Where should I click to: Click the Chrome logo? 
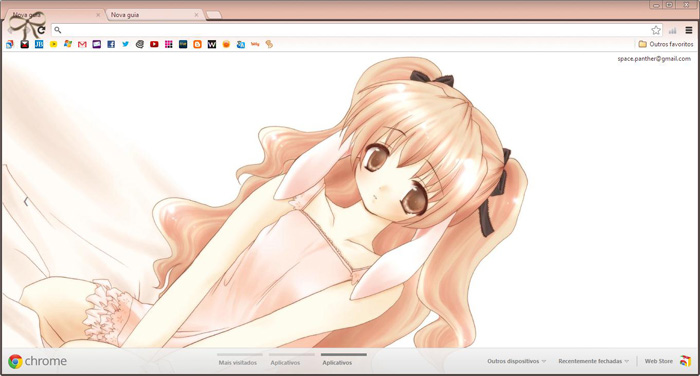(15, 361)
